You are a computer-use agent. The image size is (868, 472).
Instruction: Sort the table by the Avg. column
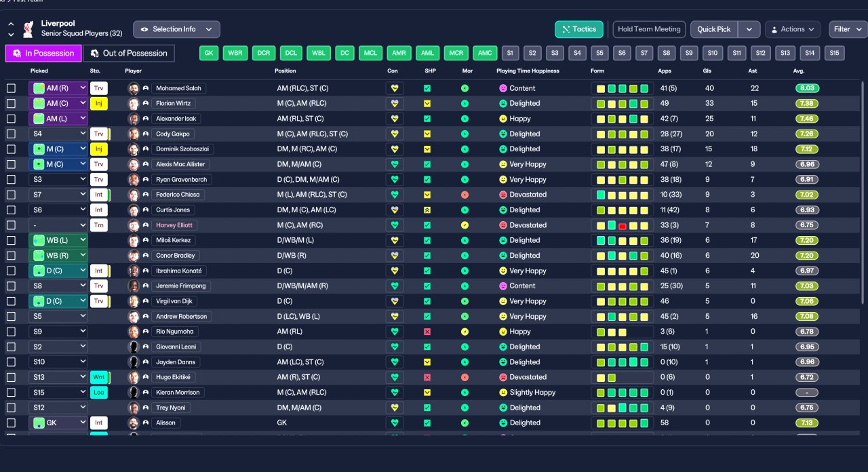(799, 71)
